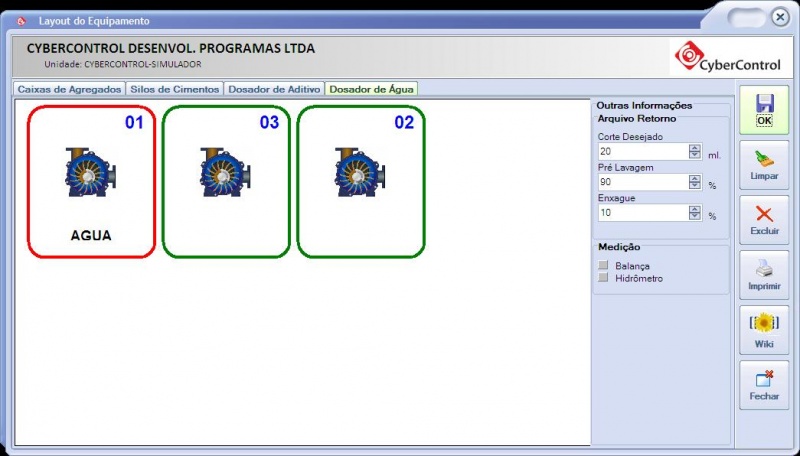
Task: Enable the Hidrômetro measurement checkbox
Action: [604, 278]
